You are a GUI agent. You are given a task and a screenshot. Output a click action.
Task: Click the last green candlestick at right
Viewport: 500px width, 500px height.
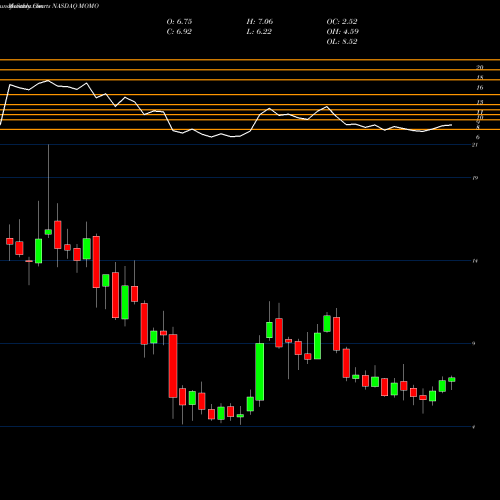(452, 379)
